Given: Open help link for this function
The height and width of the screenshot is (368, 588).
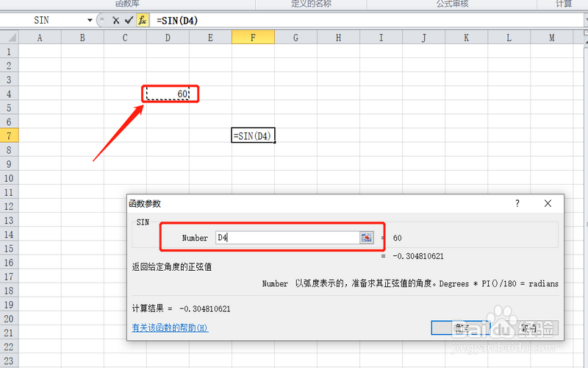Looking at the screenshot, I should tap(170, 328).
